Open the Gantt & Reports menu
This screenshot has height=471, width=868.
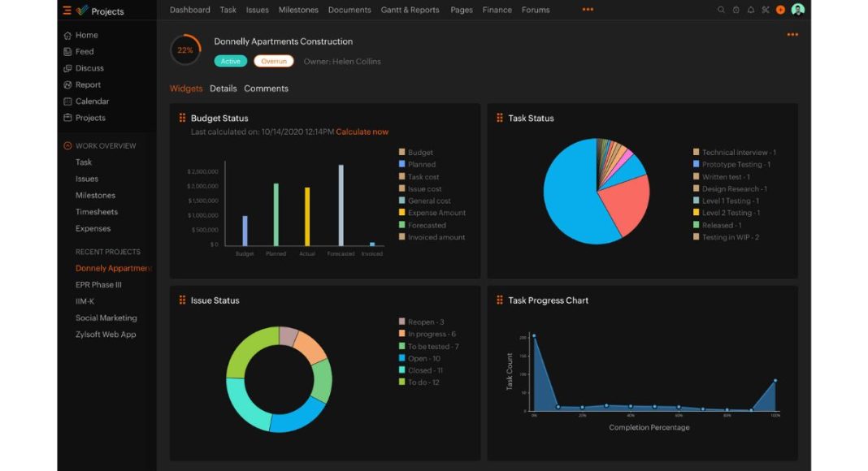pyautogui.click(x=410, y=10)
